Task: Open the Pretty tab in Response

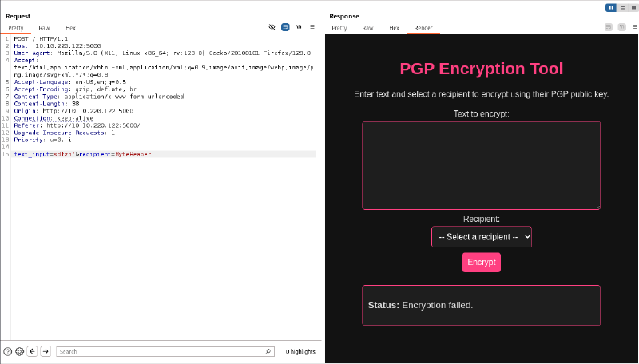Action: click(x=339, y=27)
